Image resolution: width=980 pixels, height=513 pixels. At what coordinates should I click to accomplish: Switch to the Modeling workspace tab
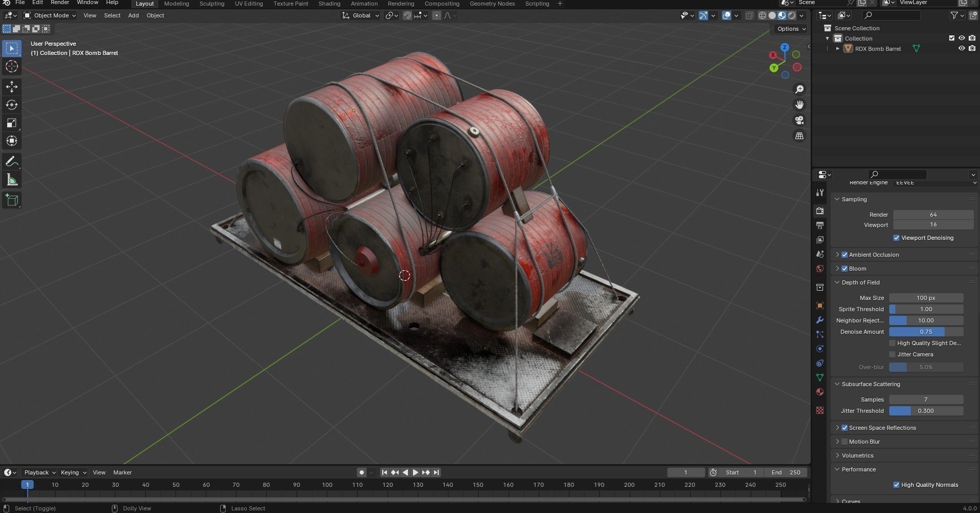coord(177,4)
